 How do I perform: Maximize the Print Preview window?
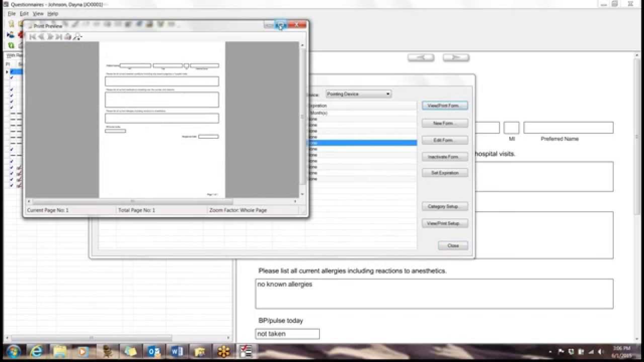coord(281,25)
